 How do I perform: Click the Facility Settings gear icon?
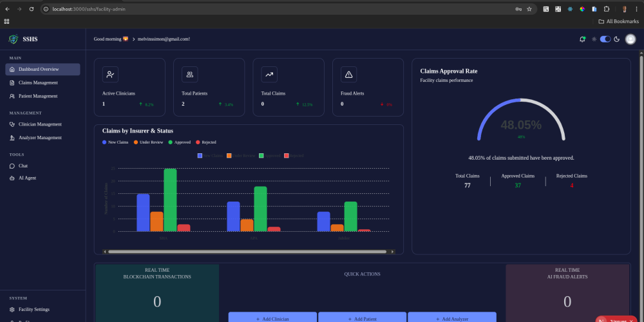point(13,310)
